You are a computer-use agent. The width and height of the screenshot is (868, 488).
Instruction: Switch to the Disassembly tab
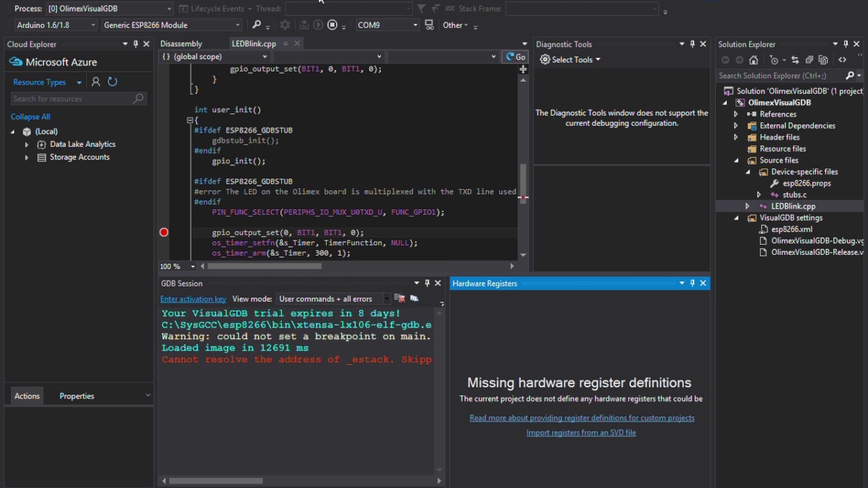[181, 43]
